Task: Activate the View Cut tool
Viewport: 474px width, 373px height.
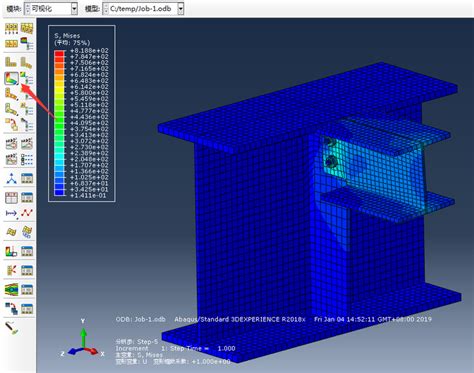Action: pos(11,251)
